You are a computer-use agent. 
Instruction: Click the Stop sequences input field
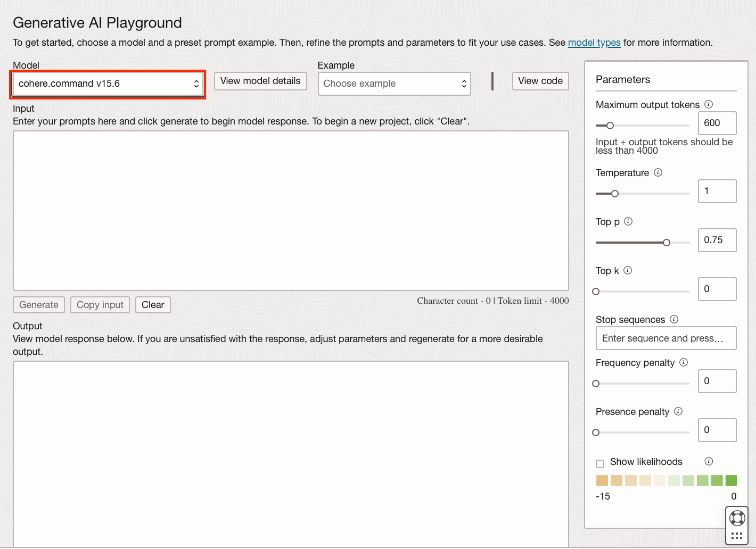pos(666,338)
